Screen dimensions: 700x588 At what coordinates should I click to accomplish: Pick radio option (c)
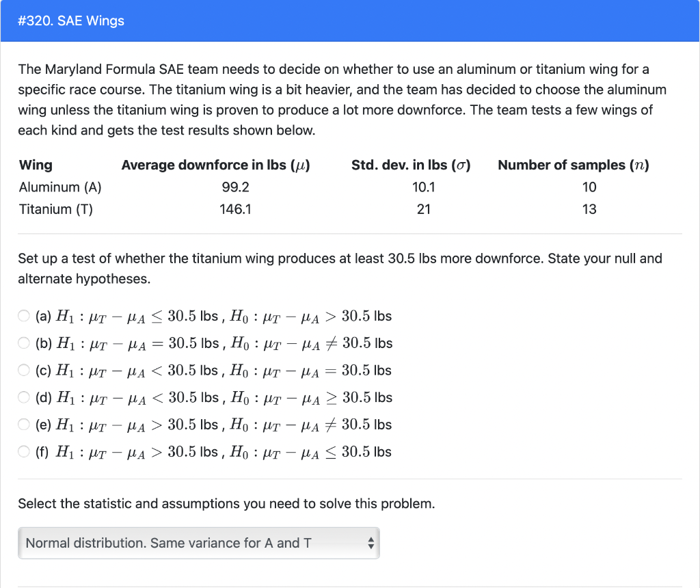tap(24, 371)
